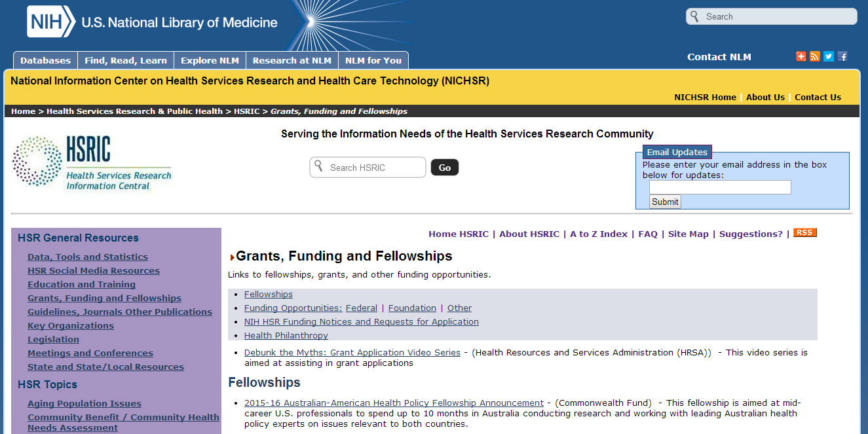Image resolution: width=868 pixels, height=434 pixels.
Task: Open the Explore NLM tab
Action: (210, 60)
